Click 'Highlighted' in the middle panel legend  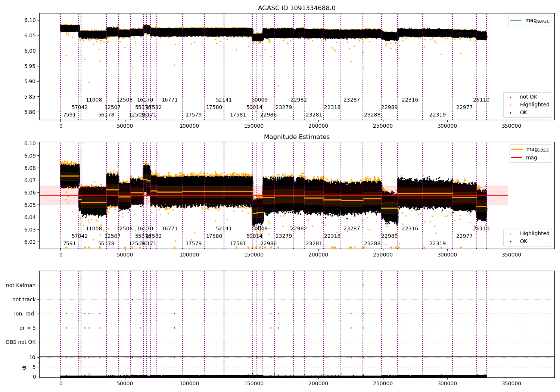[535, 234]
